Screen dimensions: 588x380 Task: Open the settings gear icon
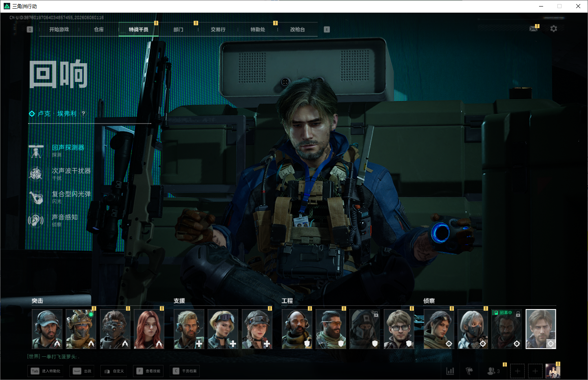553,29
